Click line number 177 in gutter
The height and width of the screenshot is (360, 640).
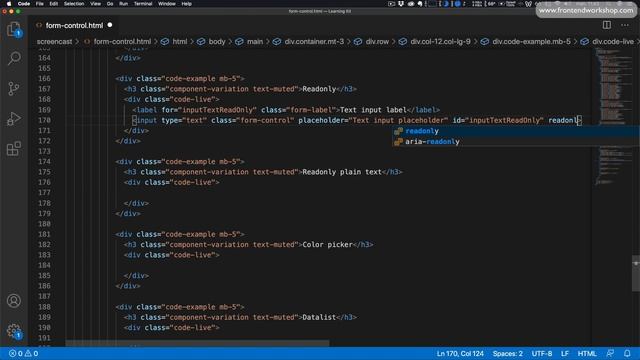pyautogui.click(x=44, y=193)
